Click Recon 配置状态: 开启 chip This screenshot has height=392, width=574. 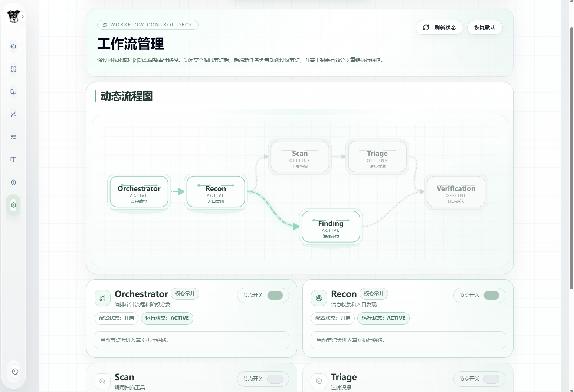pyautogui.click(x=333, y=318)
